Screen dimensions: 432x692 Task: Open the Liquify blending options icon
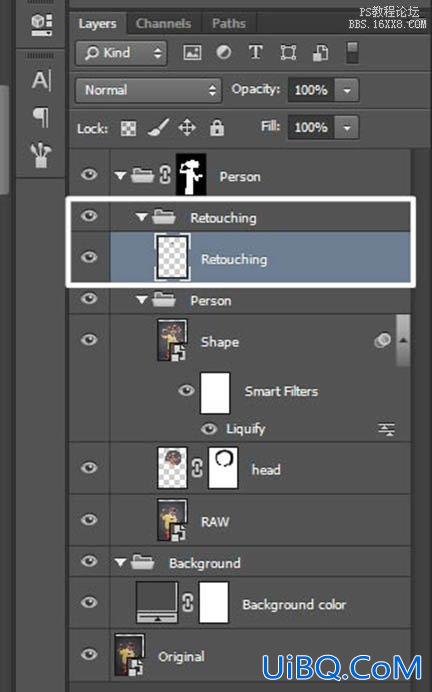tap(387, 429)
